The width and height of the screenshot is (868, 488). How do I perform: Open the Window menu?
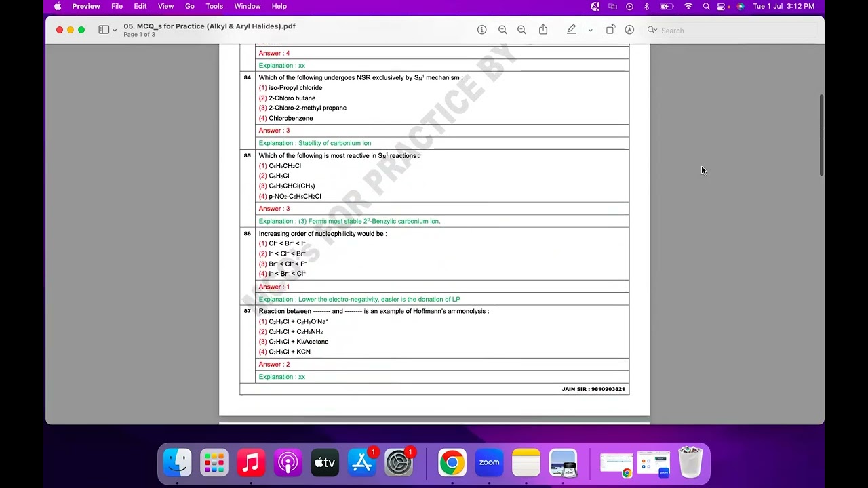coord(248,6)
